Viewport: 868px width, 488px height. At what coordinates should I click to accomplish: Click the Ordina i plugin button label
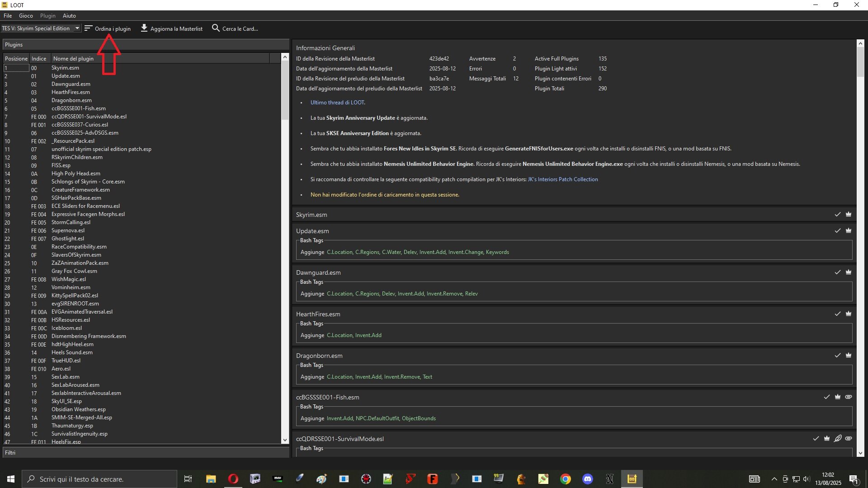click(113, 29)
